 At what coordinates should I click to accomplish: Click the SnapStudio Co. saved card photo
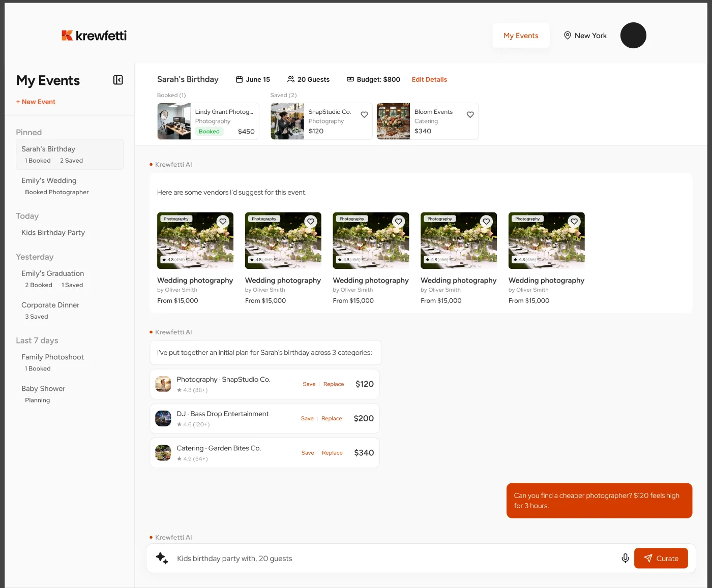click(x=287, y=121)
